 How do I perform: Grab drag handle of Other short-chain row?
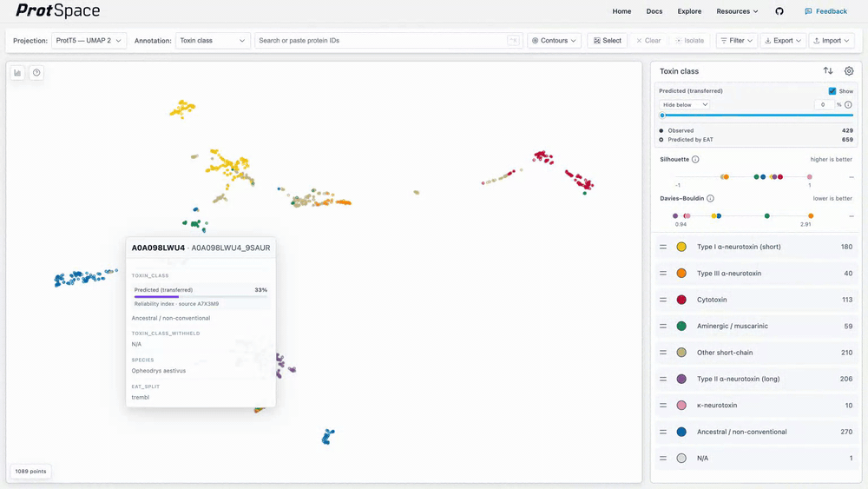663,353
